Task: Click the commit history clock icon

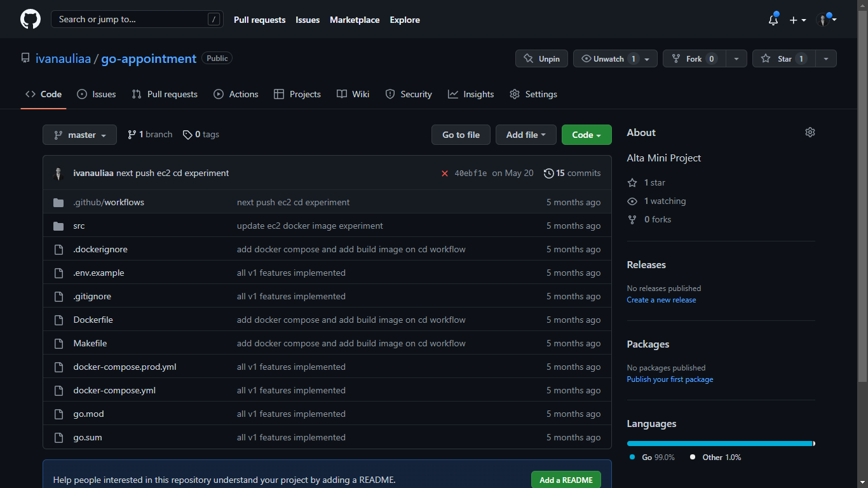Action: [x=548, y=173]
